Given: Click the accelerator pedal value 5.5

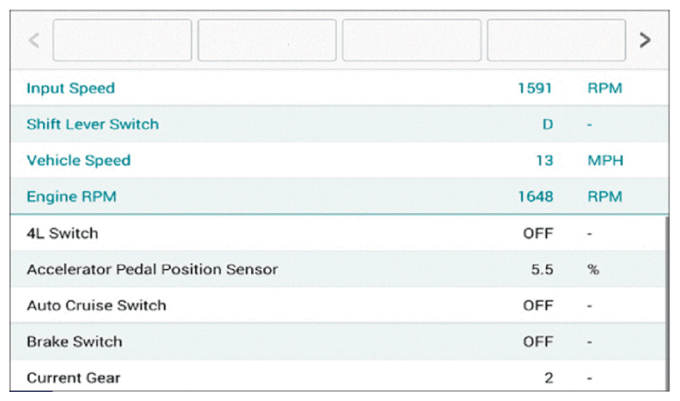Looking at the screenshot, I should (541, 269).
